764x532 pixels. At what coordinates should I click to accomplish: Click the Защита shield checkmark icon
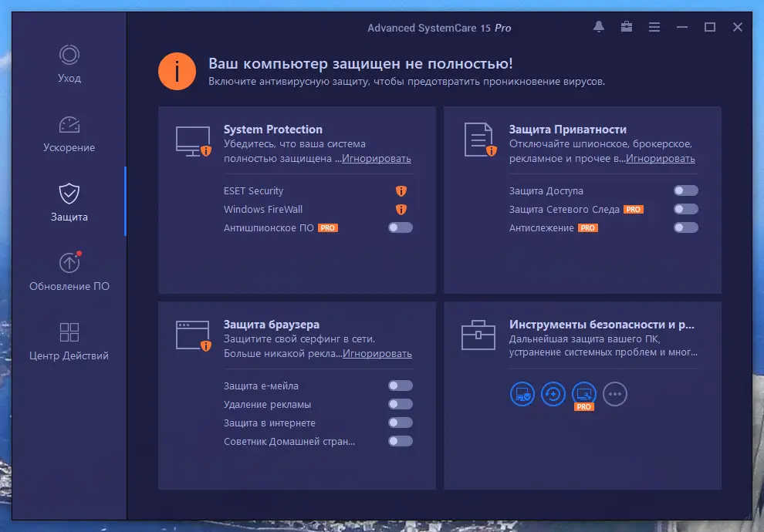tap(69, 194)
